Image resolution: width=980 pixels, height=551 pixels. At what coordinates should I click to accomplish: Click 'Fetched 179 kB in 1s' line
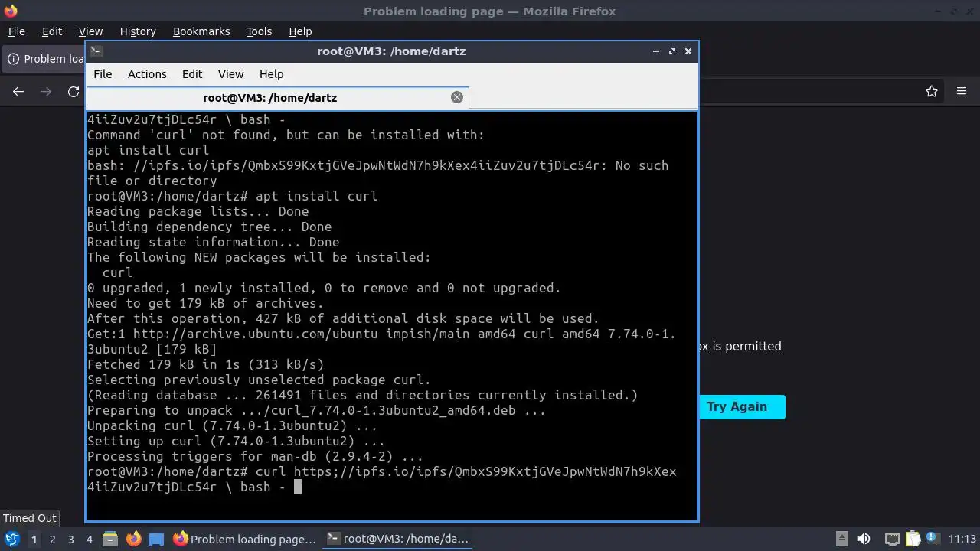(x=206, y=364)
